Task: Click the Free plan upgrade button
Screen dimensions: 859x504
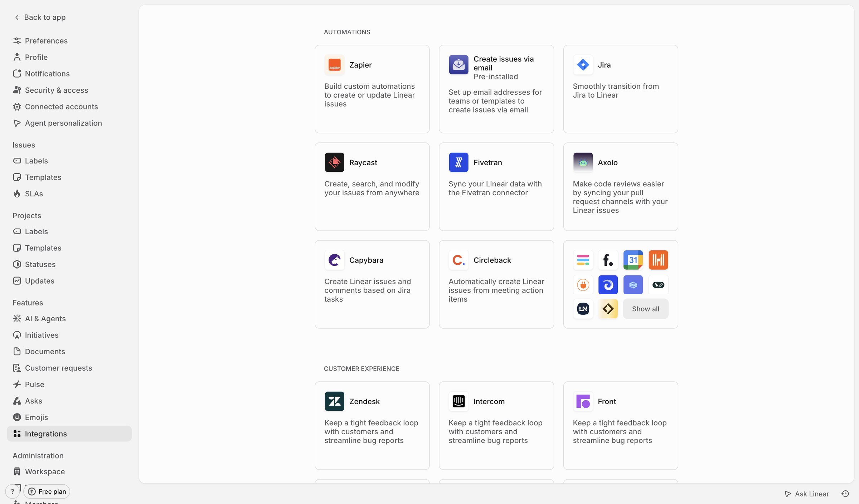Action: [47, 491]
